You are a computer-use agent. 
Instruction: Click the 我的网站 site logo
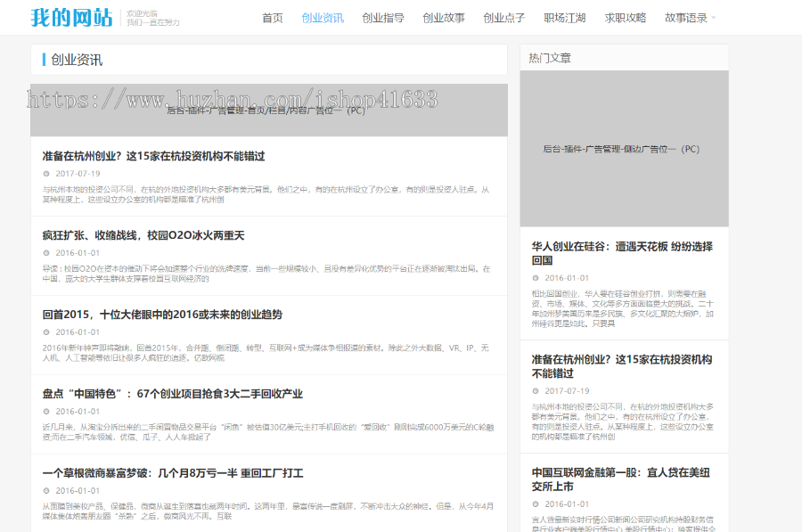[71, 18]
